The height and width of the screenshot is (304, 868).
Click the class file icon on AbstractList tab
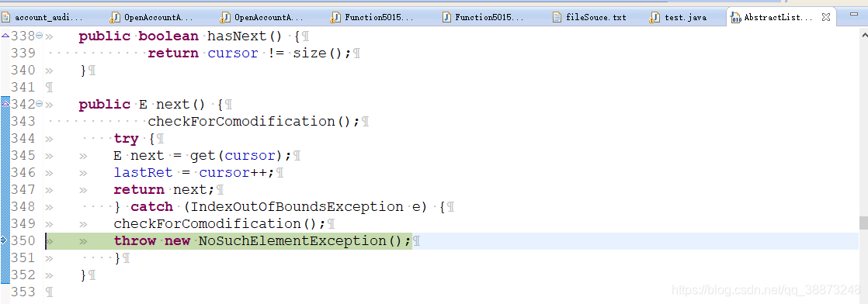click(736, 17)
